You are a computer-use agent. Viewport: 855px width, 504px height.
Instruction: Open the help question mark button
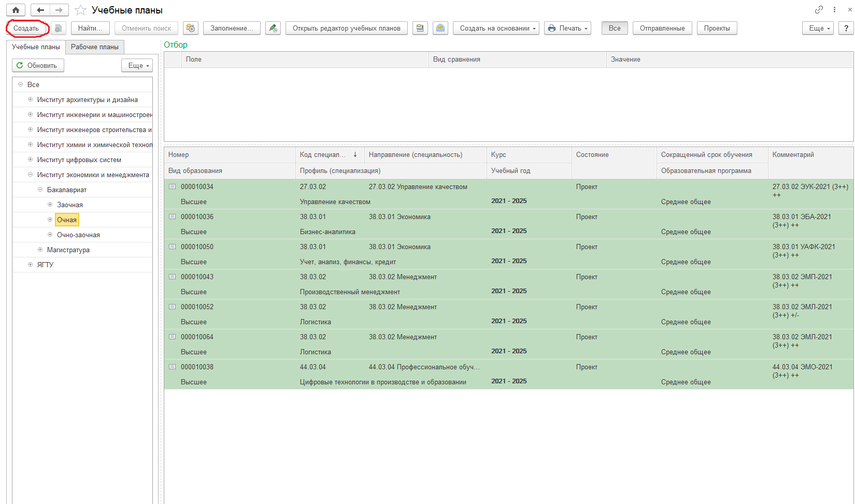(x=846, y=28)
